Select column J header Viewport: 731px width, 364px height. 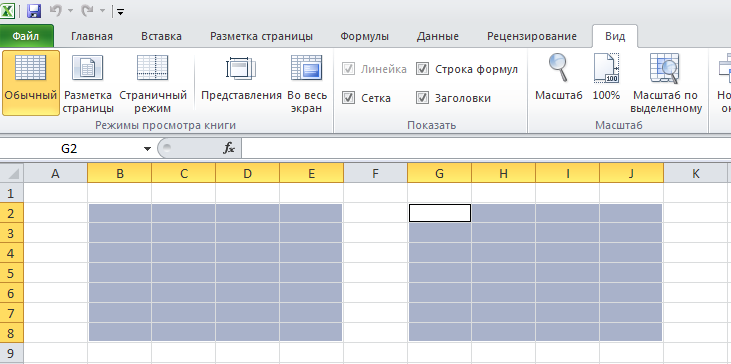point(631,173)
